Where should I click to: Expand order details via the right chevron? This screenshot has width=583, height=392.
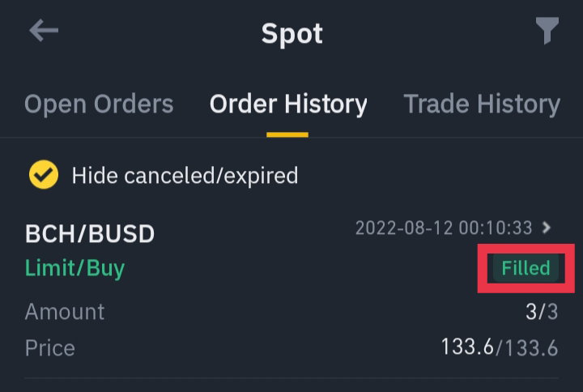547,228
